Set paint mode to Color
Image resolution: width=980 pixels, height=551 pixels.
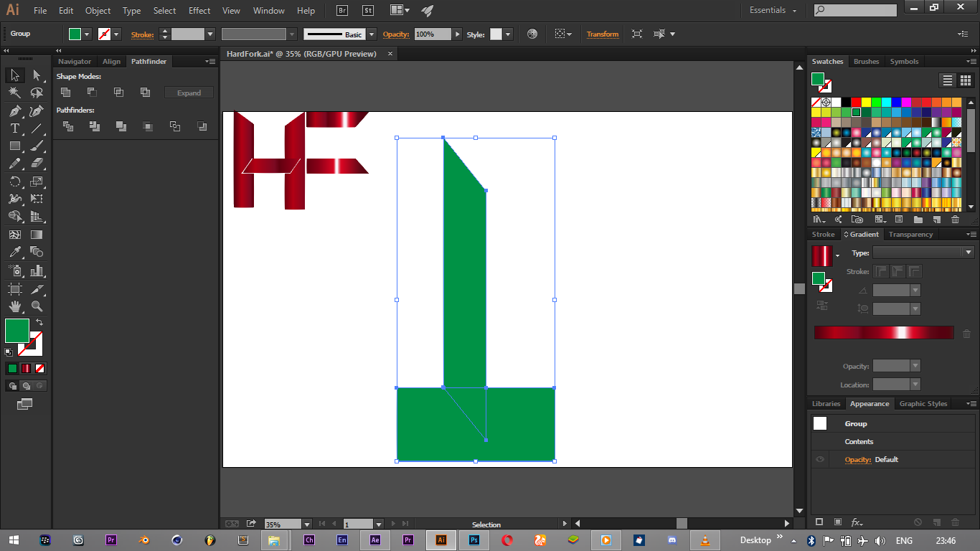(x=12, y=368)
